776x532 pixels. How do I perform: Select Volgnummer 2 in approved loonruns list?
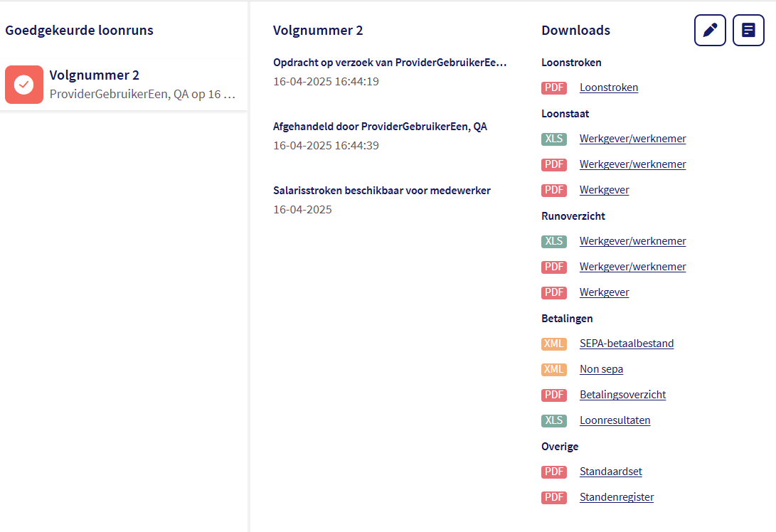click(x=142, y=85)
